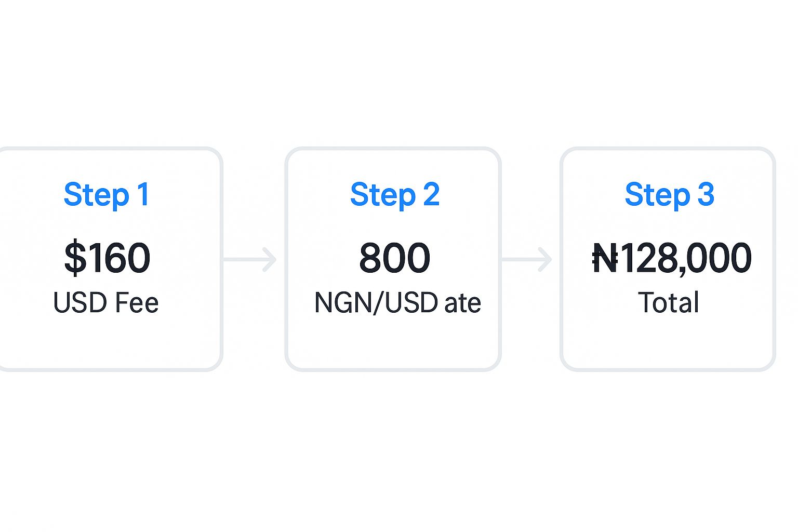Click the naira symbol in the total
This screenshot has height=532, width=798.
tap(605, 258)
